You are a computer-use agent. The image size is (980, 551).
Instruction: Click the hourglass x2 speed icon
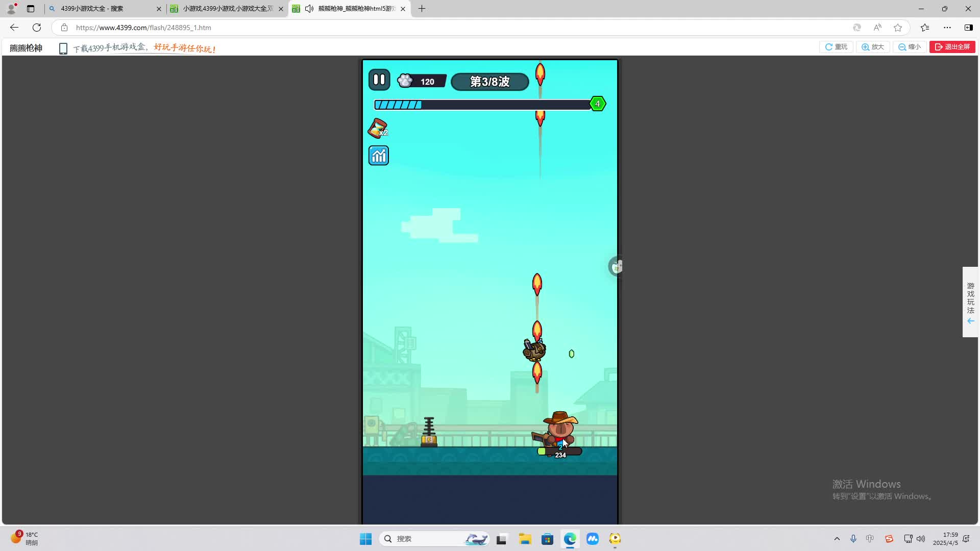378,128
